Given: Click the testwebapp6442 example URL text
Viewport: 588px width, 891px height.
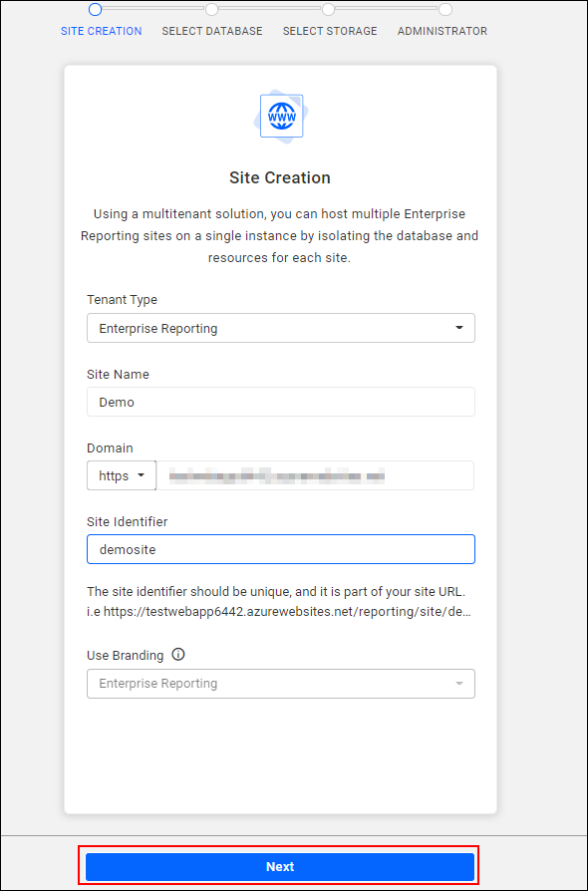Looking at the screenshot, I should [279, 613].
